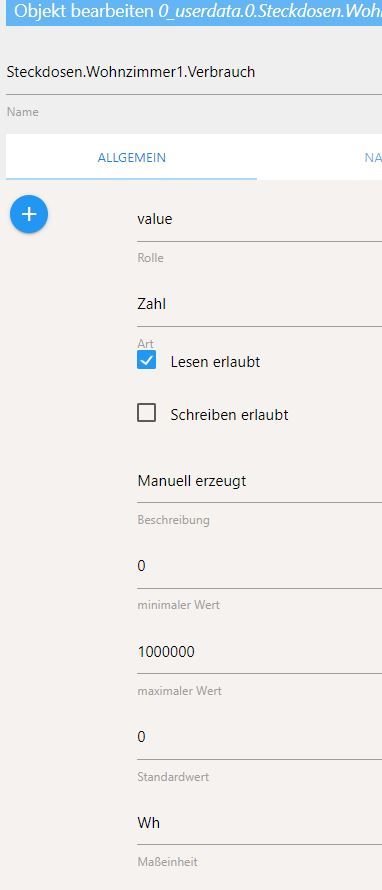
Task: Select the maximaler Wert field 1000000
Action: pos(259,652)
